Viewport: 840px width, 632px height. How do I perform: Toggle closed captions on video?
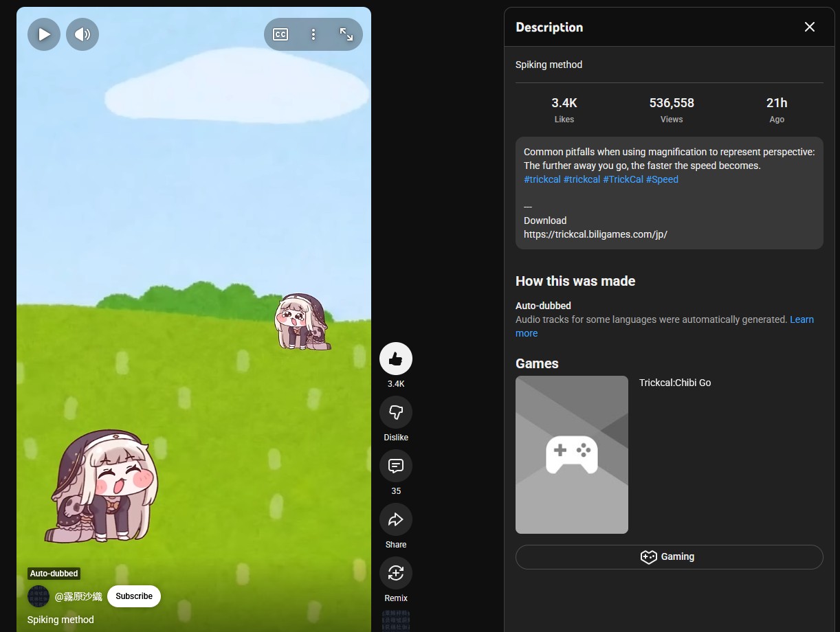coord(280,34)
